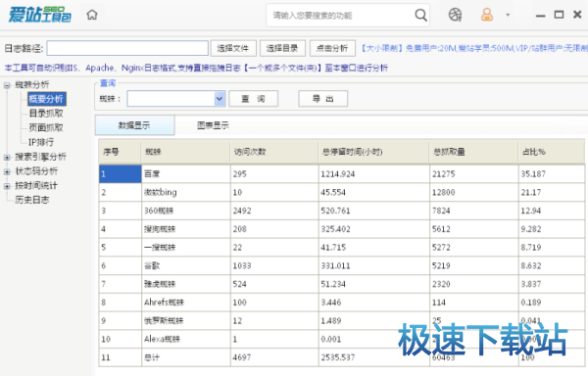Expand the 状态码分析 tree node
This screenshot has width=588, height=376.
point(7,172)
